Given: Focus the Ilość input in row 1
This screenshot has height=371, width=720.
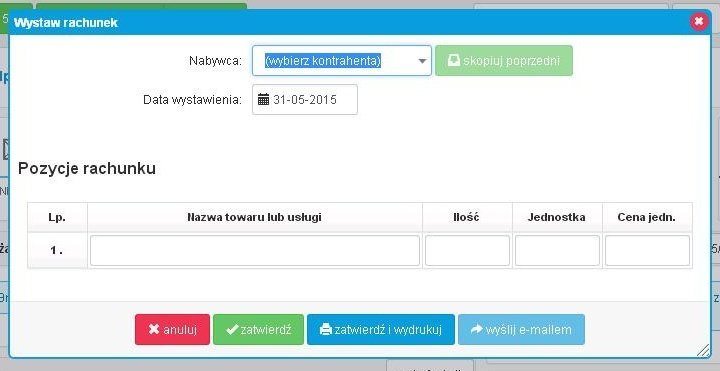Looking at the screenshot, I should 467,251.
